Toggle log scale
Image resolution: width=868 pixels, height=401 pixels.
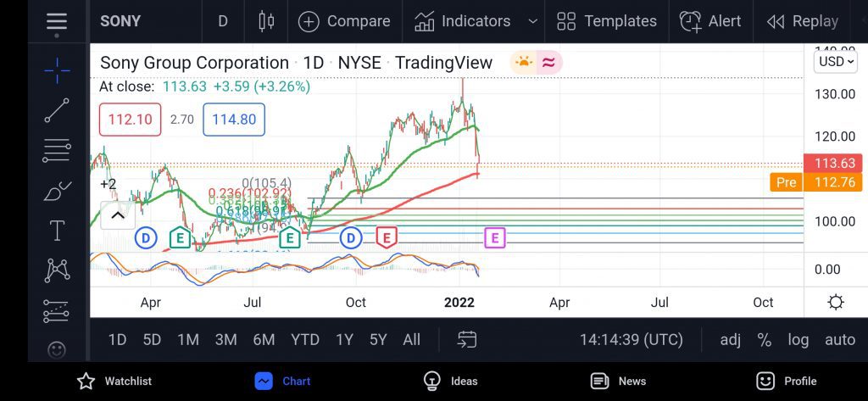[798, 339]
